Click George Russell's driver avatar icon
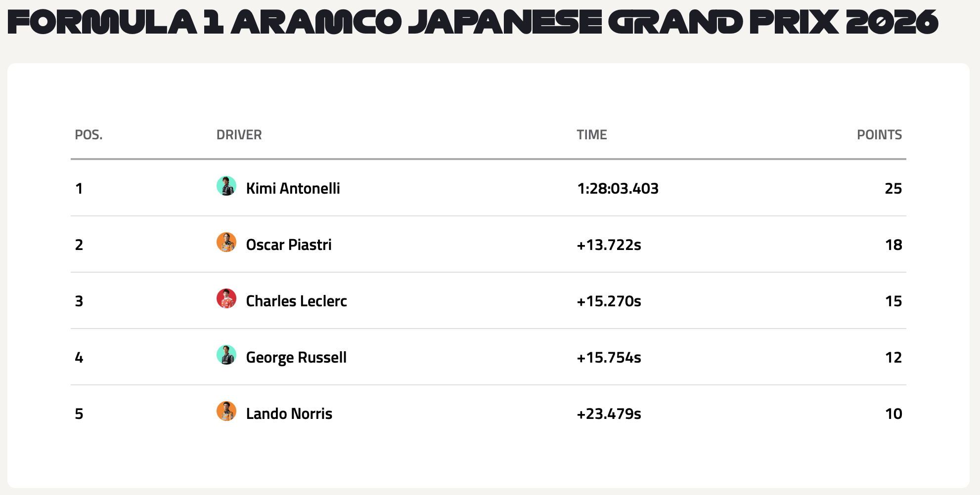The width and height of the screenshot is (980, 495). [226, 355]
